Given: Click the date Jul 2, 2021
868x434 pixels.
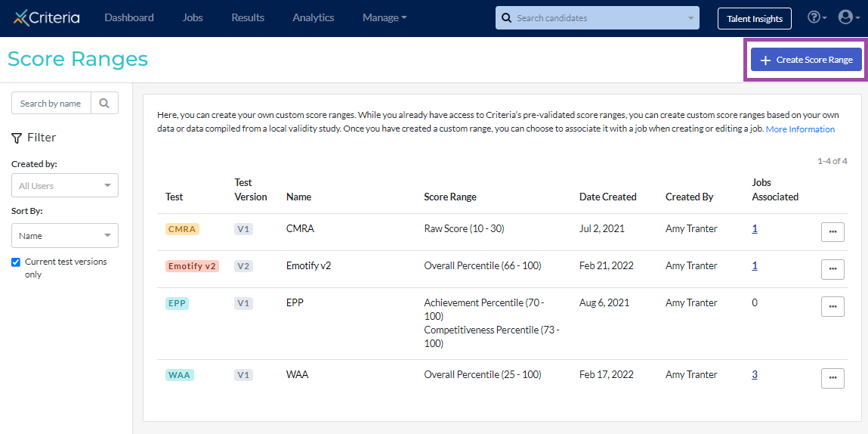Looking at the screenshot, I should 602,228.
